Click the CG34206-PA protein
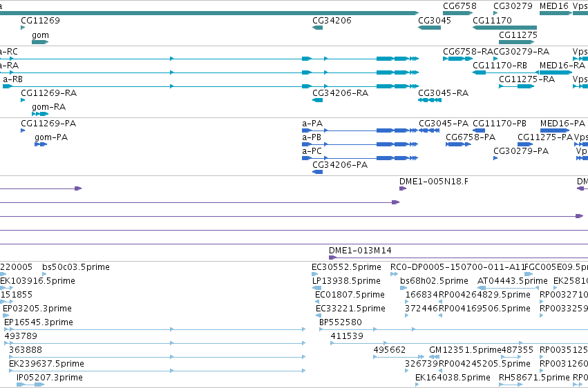The image size is (588, 388). click(318, 172)
